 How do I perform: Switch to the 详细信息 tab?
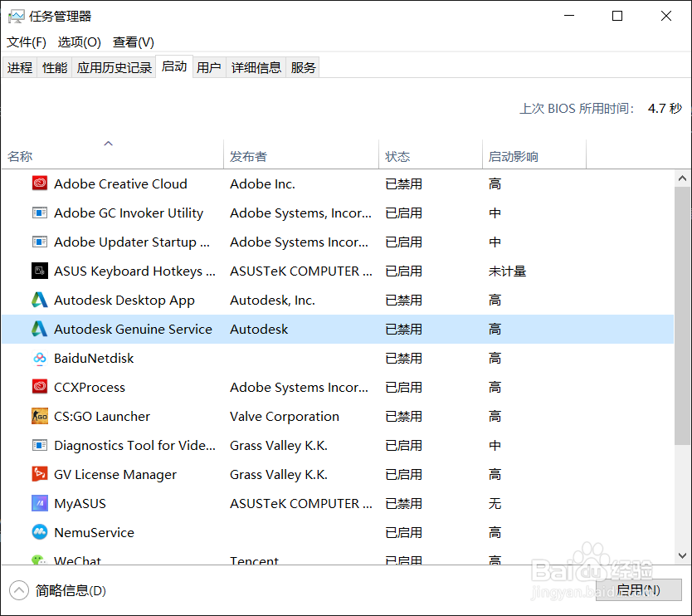click(256, 67)
